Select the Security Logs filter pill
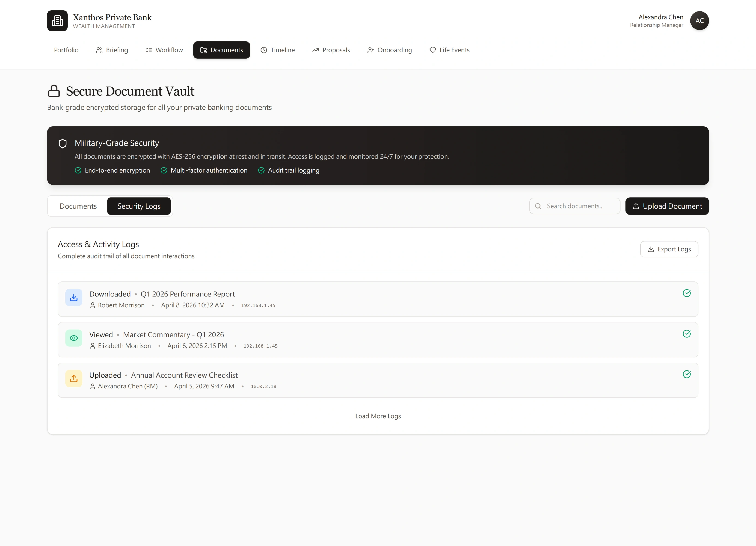The width and height of the screenshot is (756, 546). [139, 206]
